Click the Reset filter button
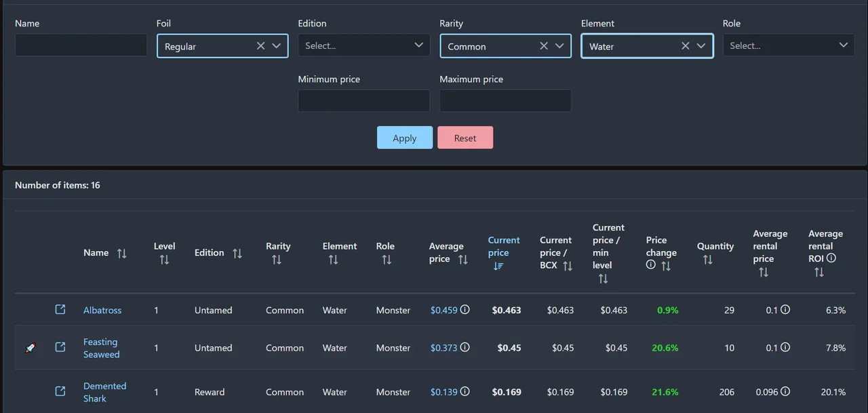Screen dimensions: 868x413 point(465,138)
